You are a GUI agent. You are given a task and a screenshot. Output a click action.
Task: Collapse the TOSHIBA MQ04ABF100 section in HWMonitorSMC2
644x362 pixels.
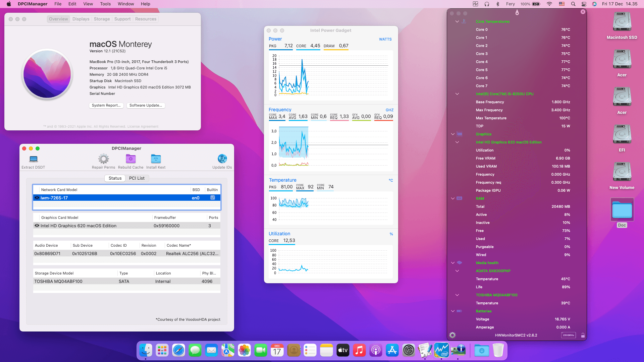(457, 295)
